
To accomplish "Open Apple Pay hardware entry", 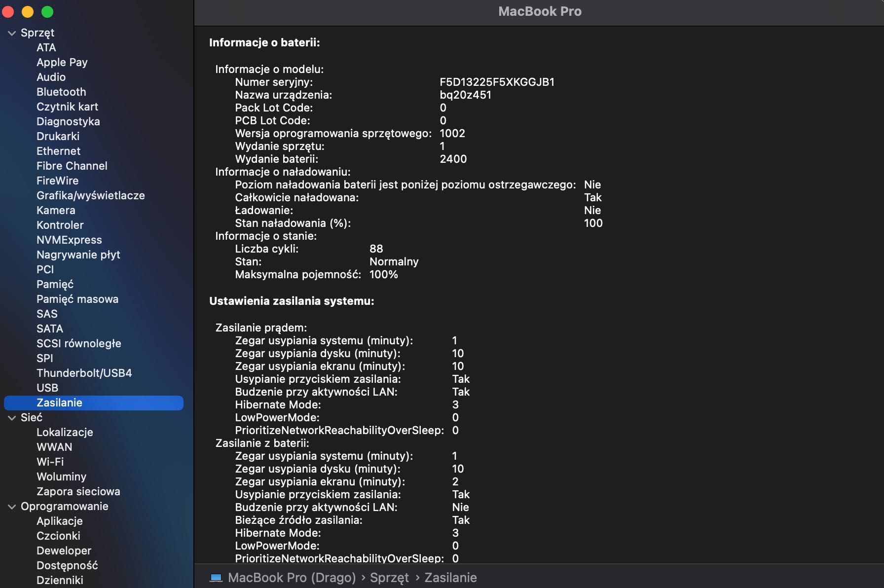I will click(x=62, y=62).
